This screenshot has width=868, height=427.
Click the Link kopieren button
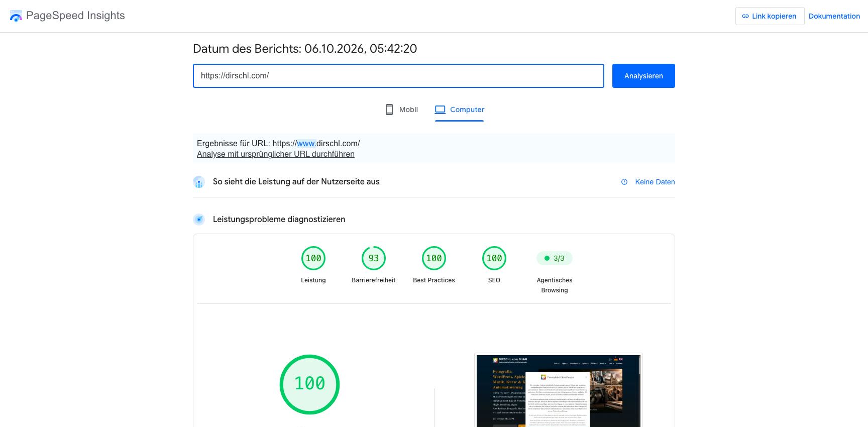click(770, 16)
